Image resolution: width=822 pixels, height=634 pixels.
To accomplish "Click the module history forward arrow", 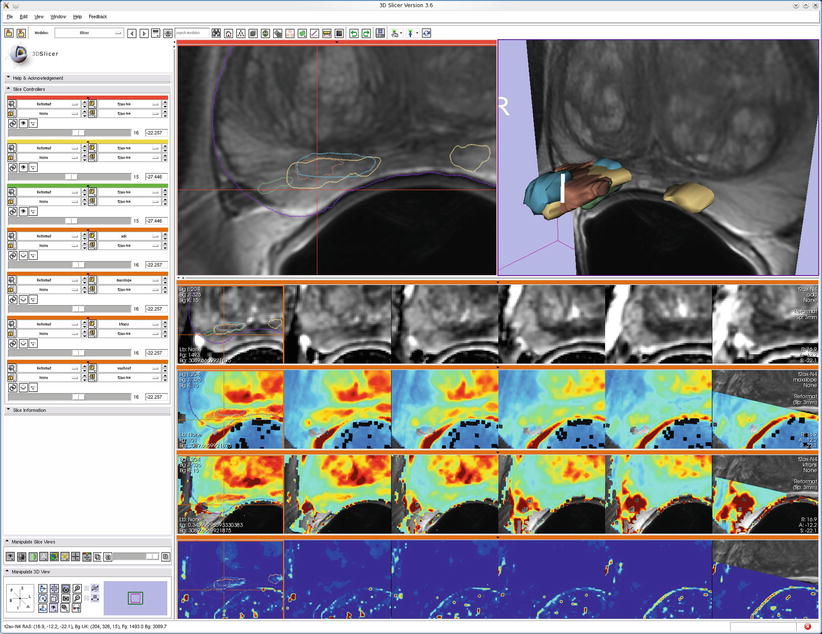I will pyautogui.click(x=144, y=33).
